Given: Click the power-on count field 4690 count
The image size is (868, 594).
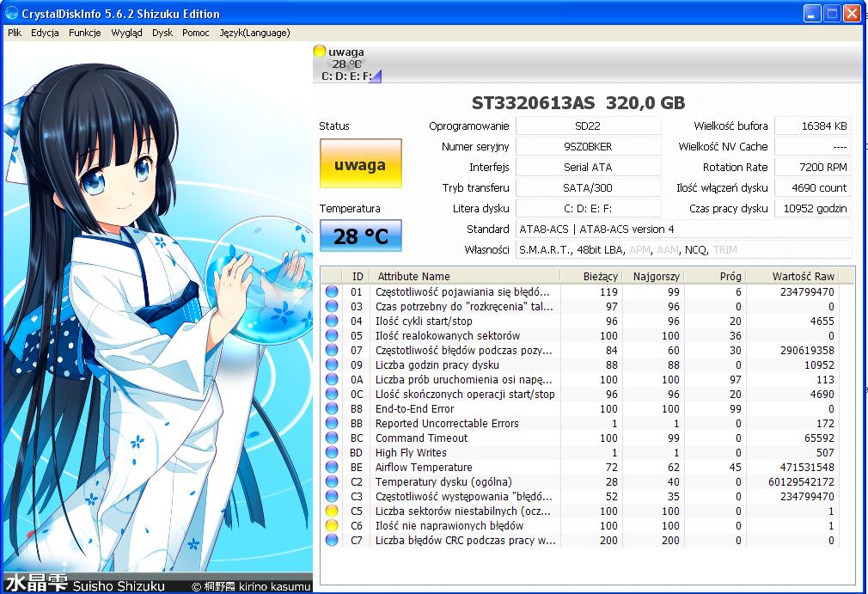Looking at the screenshot, I should [813, 187].
